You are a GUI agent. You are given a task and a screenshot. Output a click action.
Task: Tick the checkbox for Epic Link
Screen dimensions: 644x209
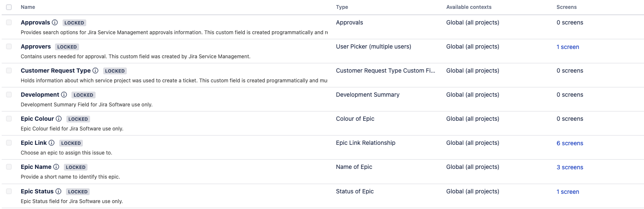click(9, 143)
